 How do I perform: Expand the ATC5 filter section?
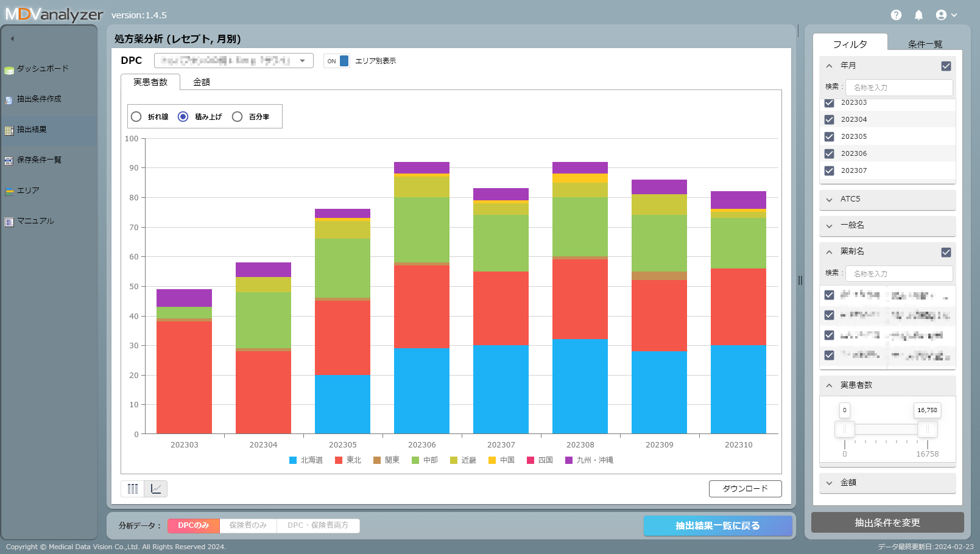tap(887, 199)
